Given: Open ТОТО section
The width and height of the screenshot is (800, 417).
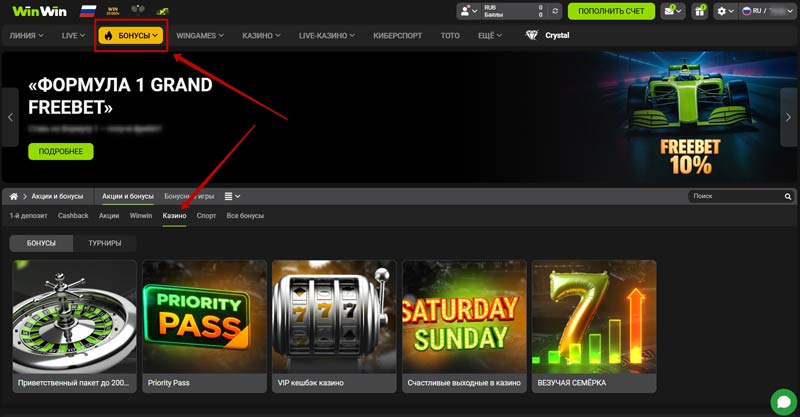Looking at the screenshot, I should 450,36.
